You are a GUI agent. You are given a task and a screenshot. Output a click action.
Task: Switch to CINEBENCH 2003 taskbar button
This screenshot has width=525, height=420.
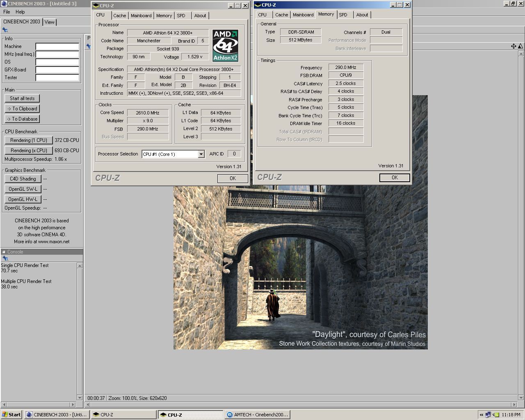click(x=57, y=415)
